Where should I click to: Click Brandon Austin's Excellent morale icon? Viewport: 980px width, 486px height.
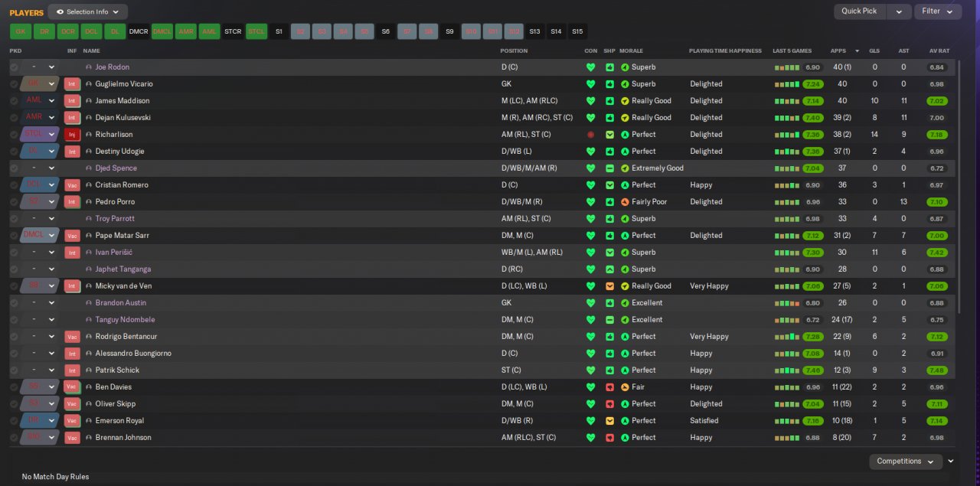625,303
